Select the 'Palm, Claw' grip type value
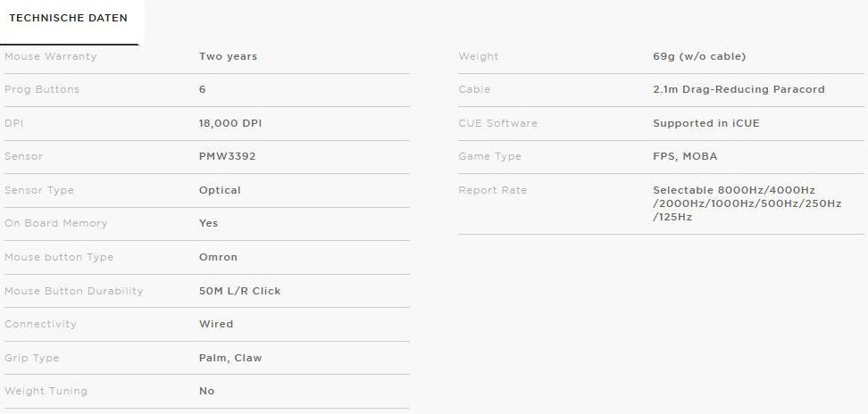 (x=230, y=358)
